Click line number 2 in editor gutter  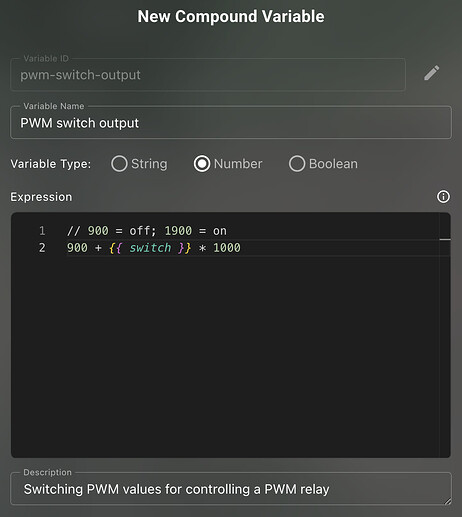click(42, 248)
